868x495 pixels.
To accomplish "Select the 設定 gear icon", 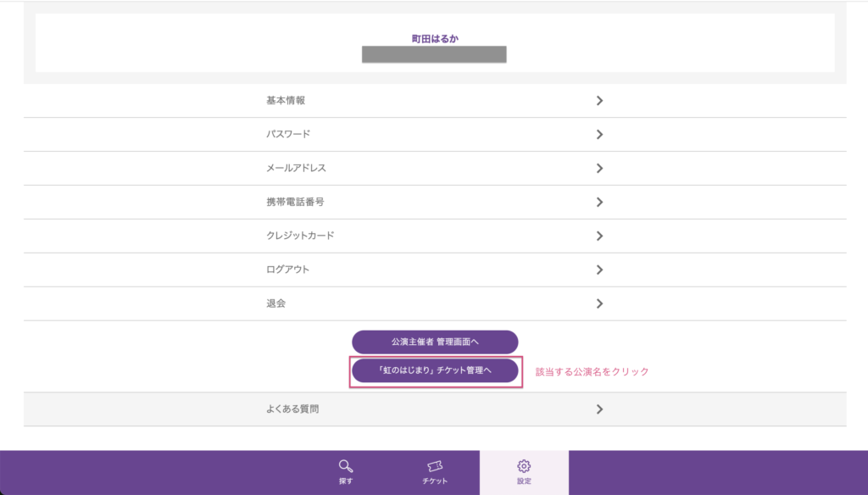I will [524, 466].
